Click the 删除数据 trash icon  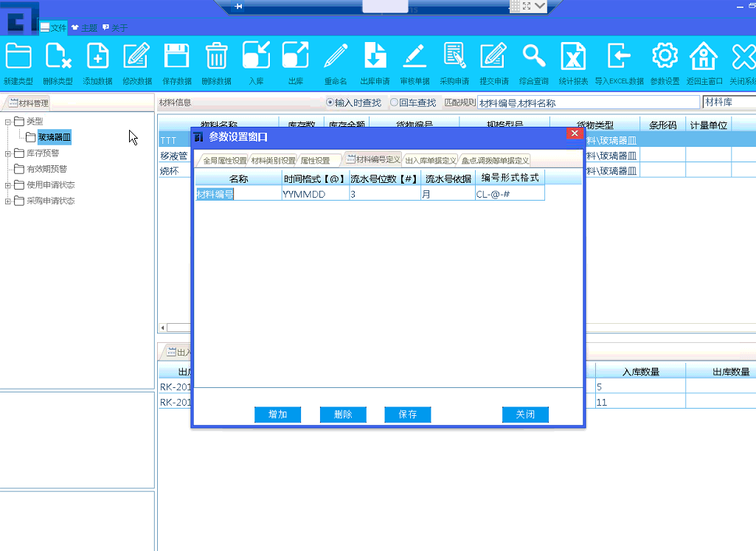(x=217, y=56)
